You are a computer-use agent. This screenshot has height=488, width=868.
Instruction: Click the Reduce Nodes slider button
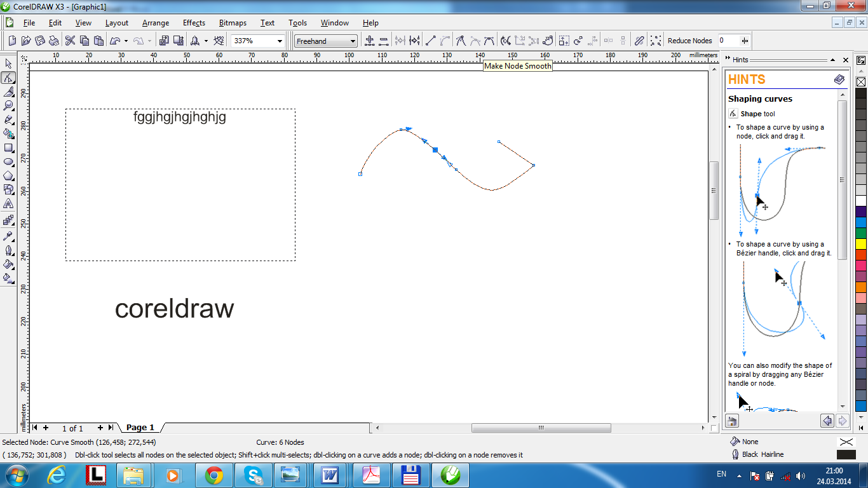(x=745, y=41)
